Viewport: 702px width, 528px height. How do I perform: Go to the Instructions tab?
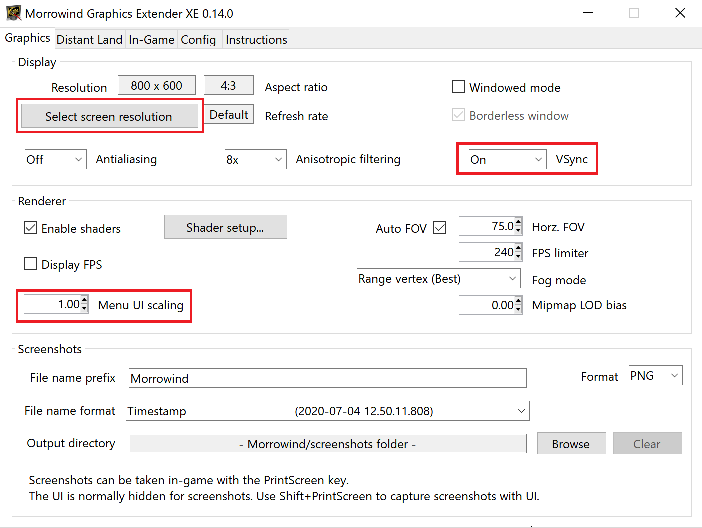pos(256,40)
